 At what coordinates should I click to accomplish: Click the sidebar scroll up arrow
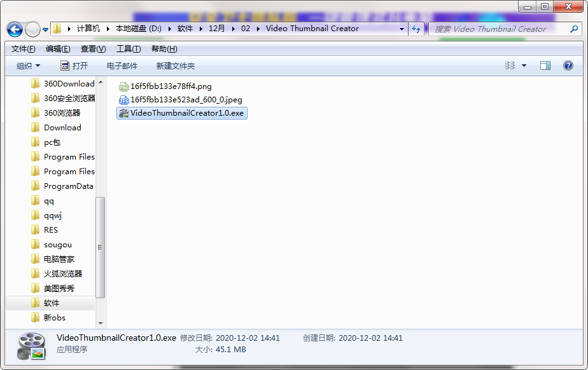pos(101,82)
